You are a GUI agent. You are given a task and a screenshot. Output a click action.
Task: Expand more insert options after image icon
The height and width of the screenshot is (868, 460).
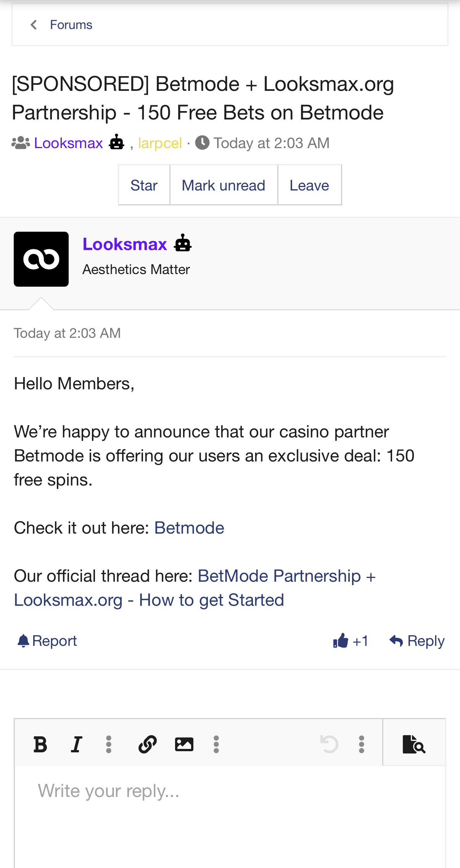216,744
